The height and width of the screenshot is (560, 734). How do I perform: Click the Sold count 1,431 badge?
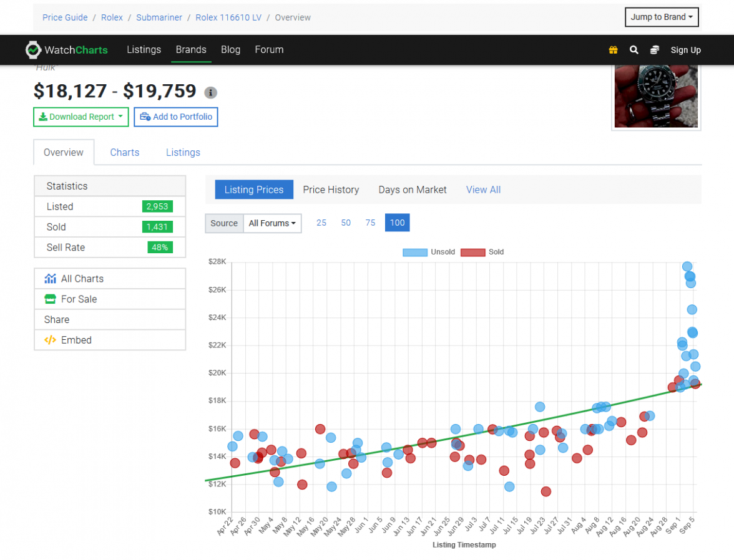(x=157, y=228)
